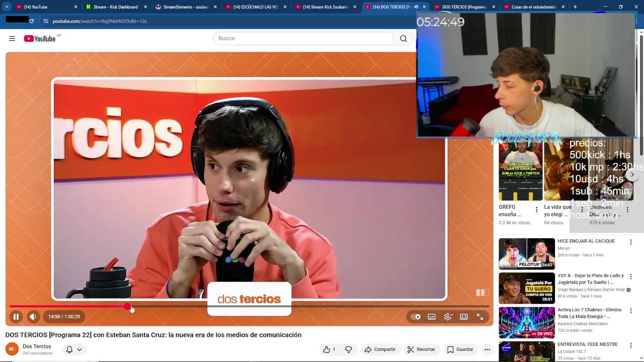
Task: Reload the page with the refresh icon
Action: click(32, 21)
